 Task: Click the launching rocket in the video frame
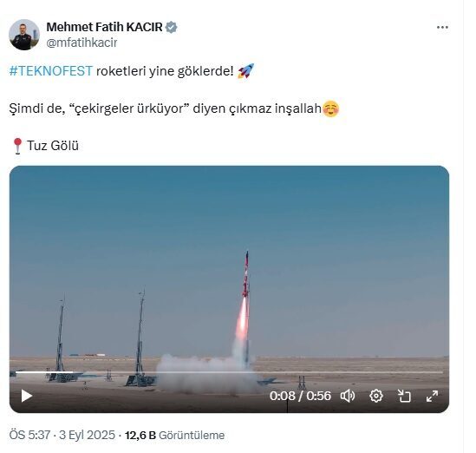click(246, 275)
